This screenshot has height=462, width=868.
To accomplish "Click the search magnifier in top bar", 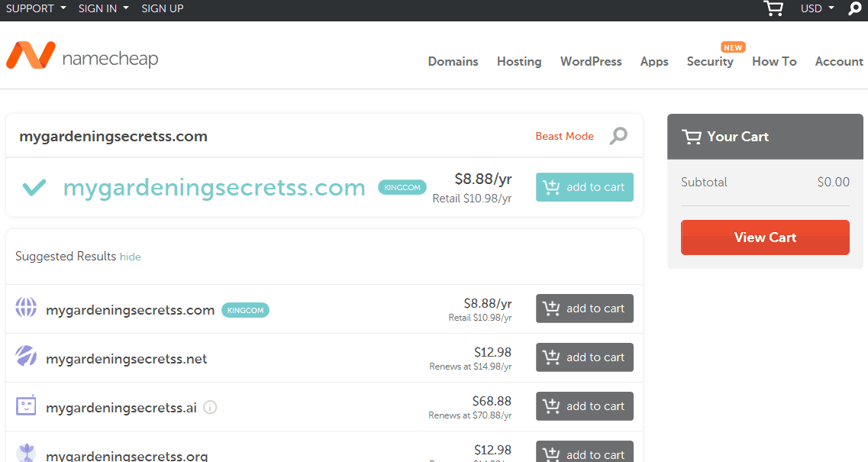I will pos(855,8).
